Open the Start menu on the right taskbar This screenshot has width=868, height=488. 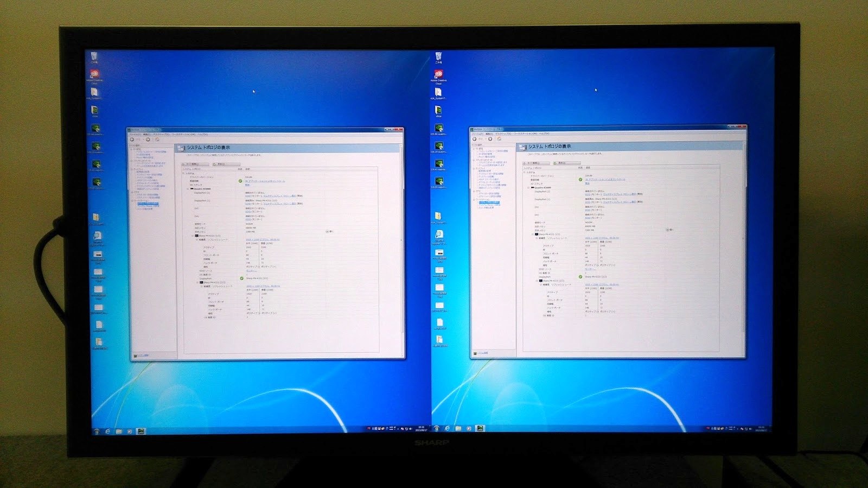click(x=437, y=429)
